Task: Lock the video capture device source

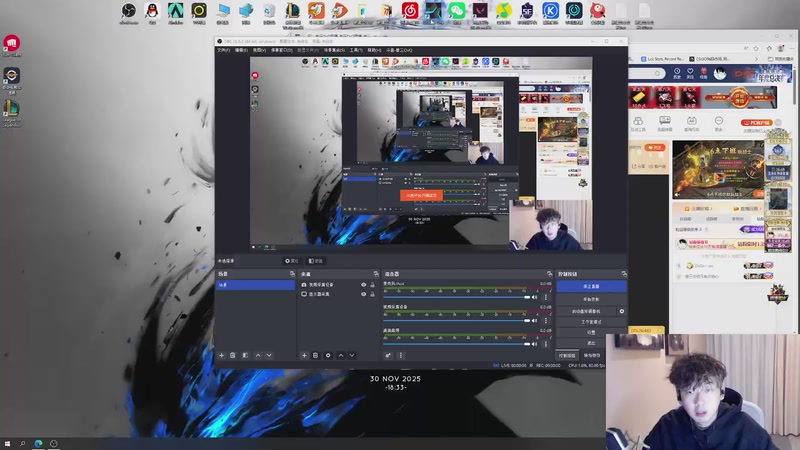Action: point(372,285)
